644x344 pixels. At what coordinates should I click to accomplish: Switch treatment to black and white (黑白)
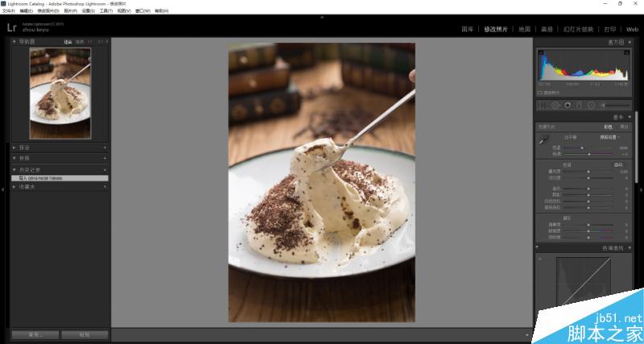click(624, 127)
